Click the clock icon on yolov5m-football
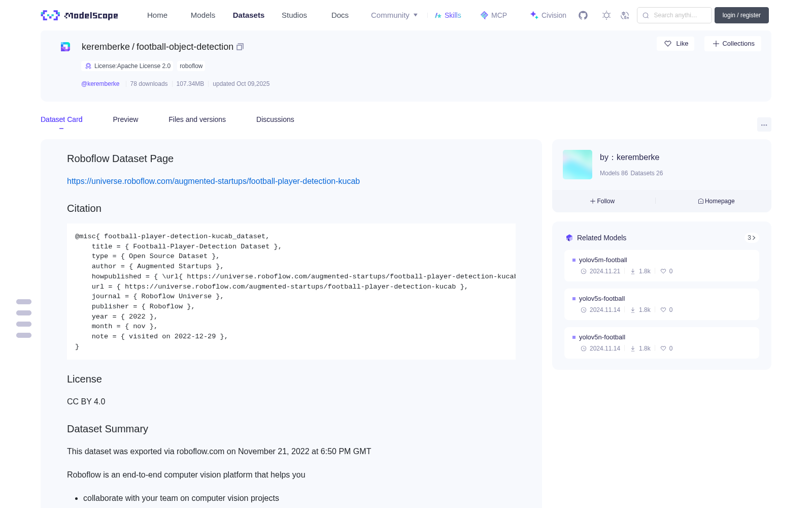The image size is (812, 508). tap(584, 271)
